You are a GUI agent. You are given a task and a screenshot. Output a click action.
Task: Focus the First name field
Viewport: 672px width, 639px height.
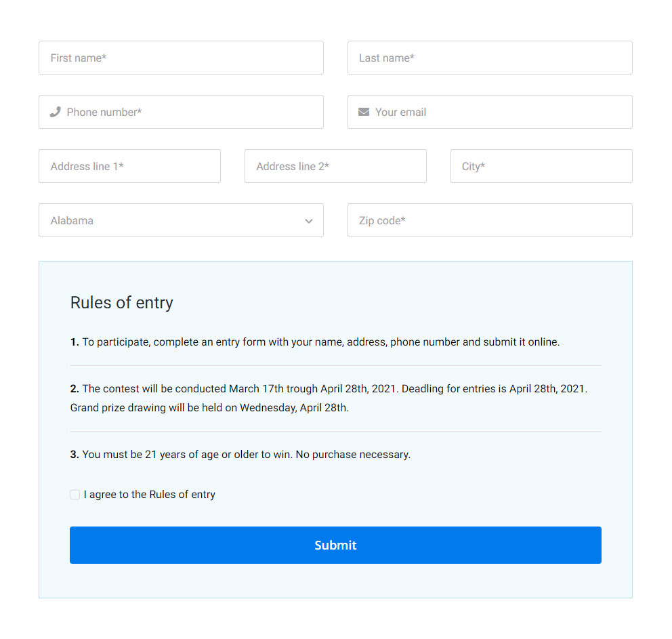[181, 58]
